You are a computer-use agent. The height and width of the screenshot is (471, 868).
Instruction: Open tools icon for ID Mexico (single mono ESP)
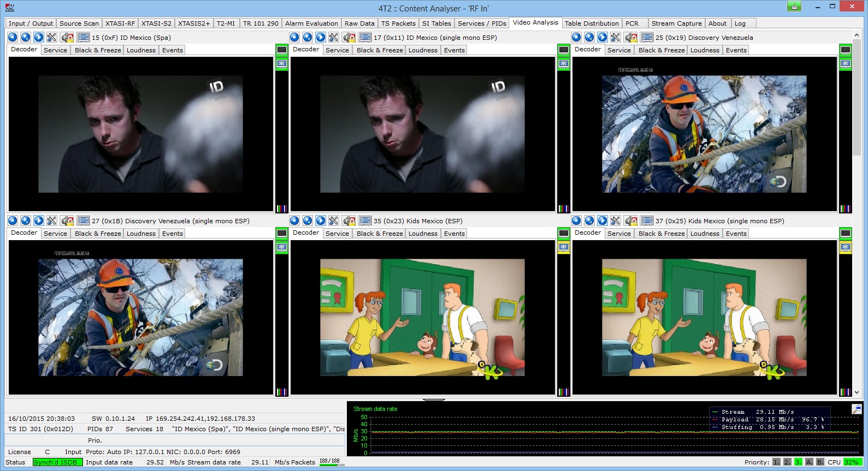coord(334,37)
